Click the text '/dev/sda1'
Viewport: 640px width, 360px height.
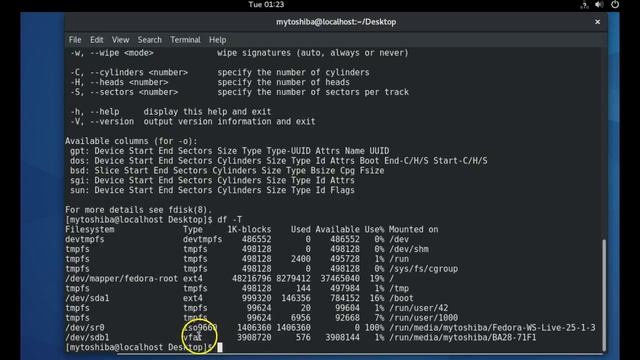(x=87, y=298)
